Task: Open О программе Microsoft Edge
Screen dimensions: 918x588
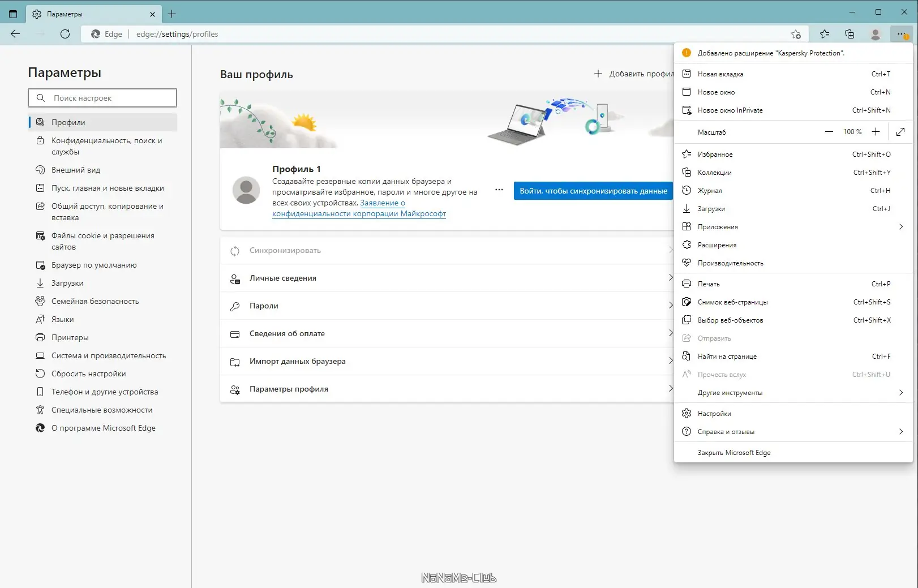Action: tap(103, 428)
